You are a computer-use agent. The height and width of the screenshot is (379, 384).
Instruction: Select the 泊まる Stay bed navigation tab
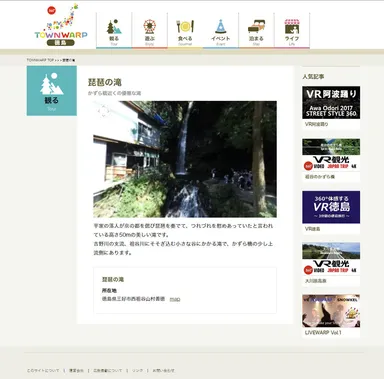tap(256, 31)
